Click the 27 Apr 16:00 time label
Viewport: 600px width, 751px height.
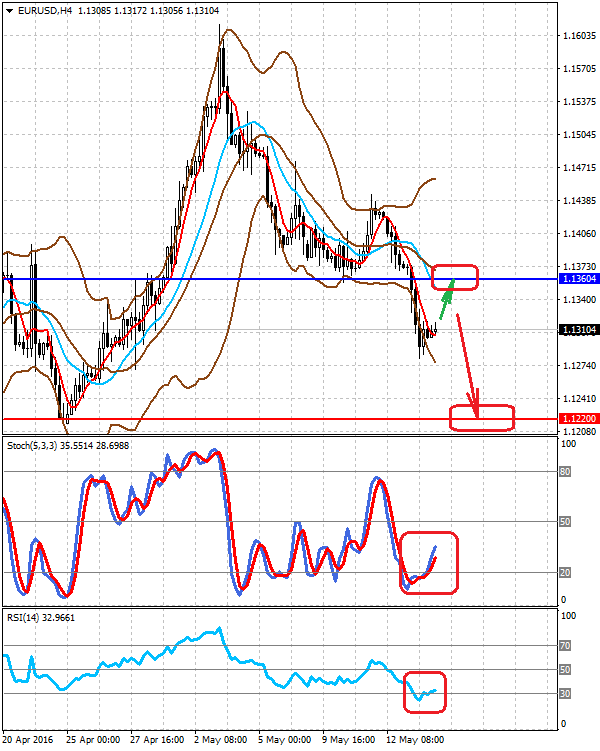pos(157,740)
